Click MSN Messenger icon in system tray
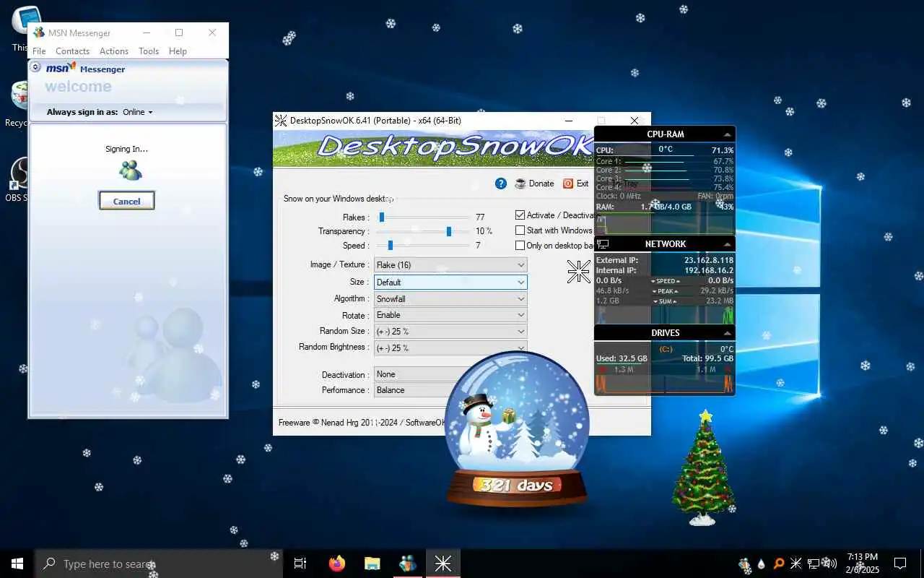The height and width of the screenshot is (578, 924). point(745,564)
